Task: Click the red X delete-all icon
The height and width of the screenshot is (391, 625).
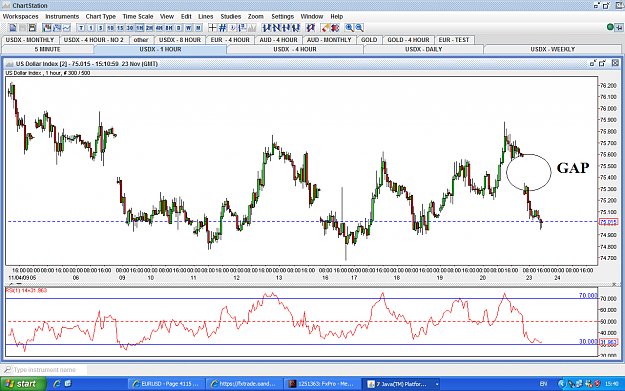Action: 335,28
